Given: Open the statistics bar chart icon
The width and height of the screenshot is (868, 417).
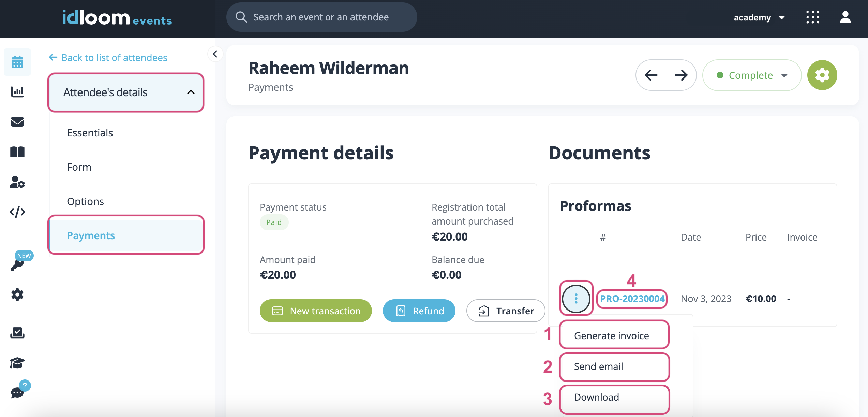Looking at the screenshot, I should click(17, 92).
